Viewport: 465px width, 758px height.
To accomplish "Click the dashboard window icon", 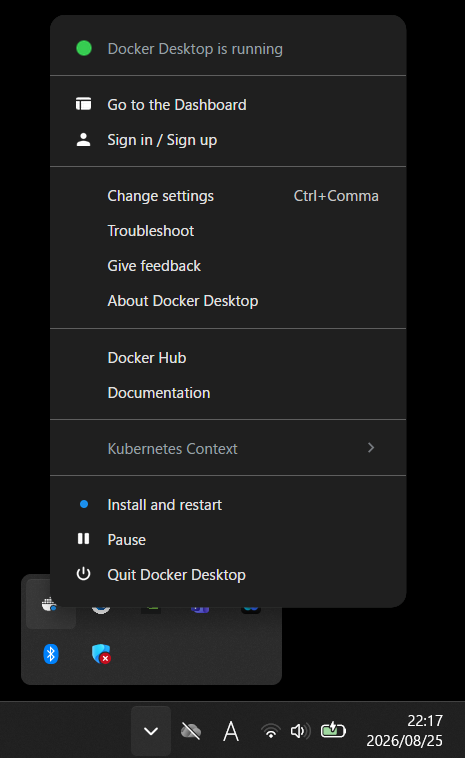I will pos(84,104).
